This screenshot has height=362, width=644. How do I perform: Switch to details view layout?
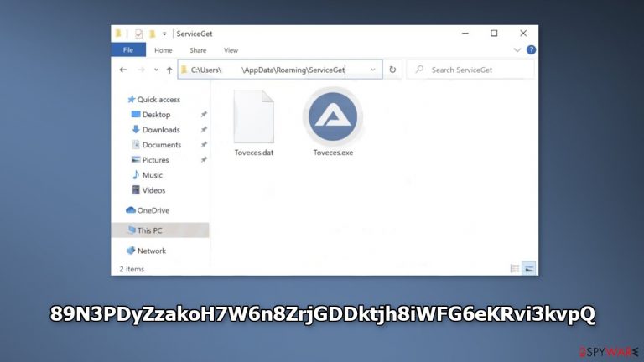tap(515, 269)
